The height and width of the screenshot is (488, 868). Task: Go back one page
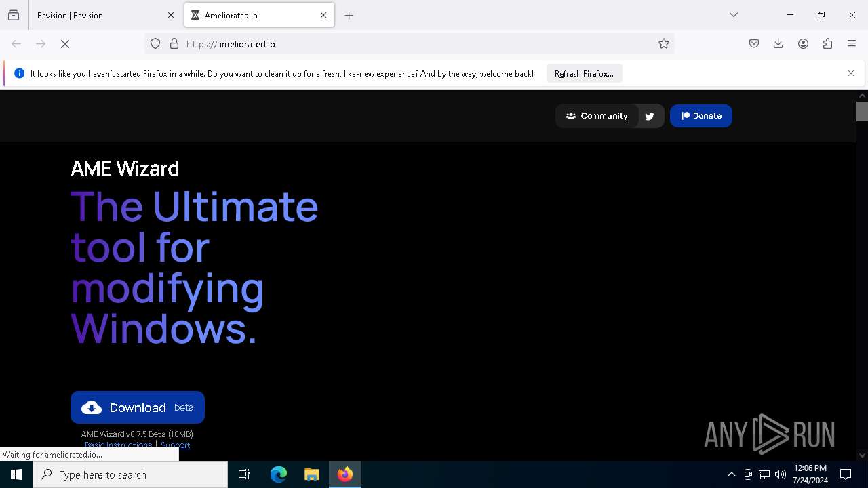pos(16,44)
